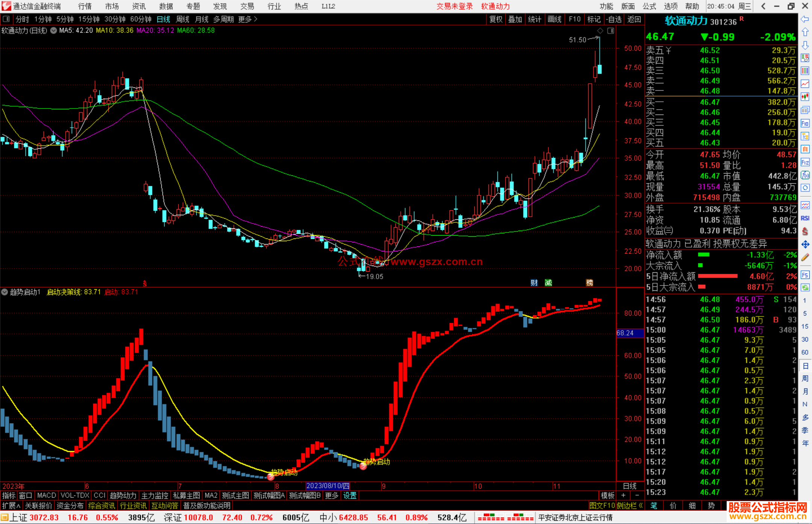Image resolution: width=812 pixels, height=524 pixels.
Task: Click the RSI indicator icon in right sidebar
Action: (805, 218)
